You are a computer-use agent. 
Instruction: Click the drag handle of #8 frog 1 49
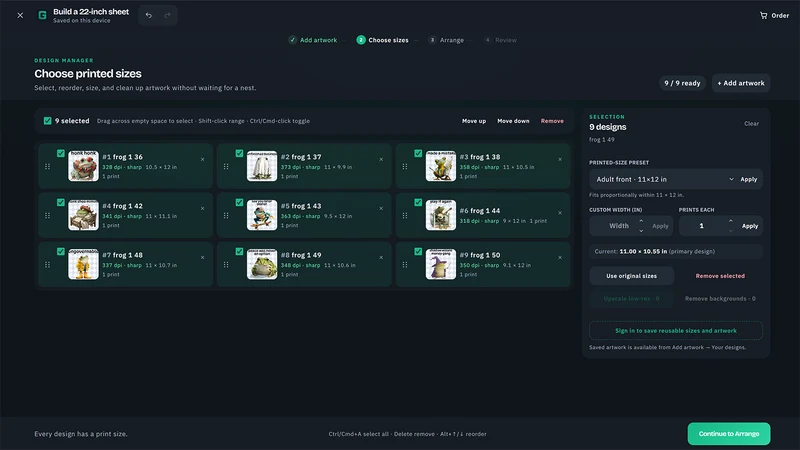point(226,264)
